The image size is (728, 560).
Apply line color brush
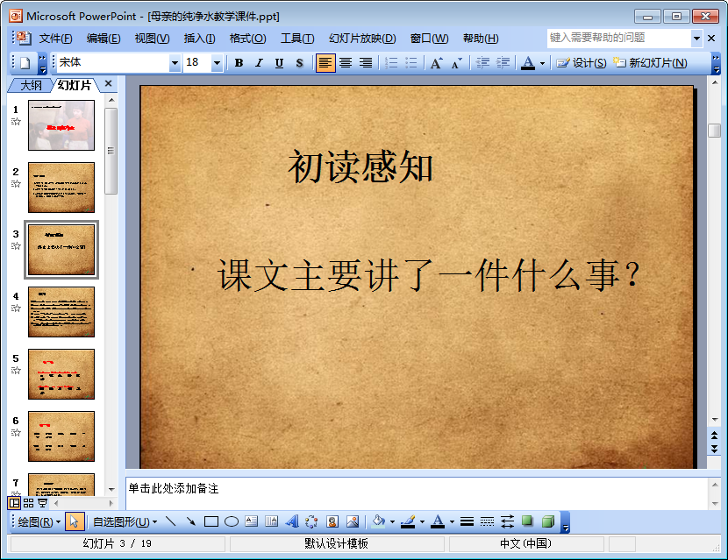(x=408, y=522)
